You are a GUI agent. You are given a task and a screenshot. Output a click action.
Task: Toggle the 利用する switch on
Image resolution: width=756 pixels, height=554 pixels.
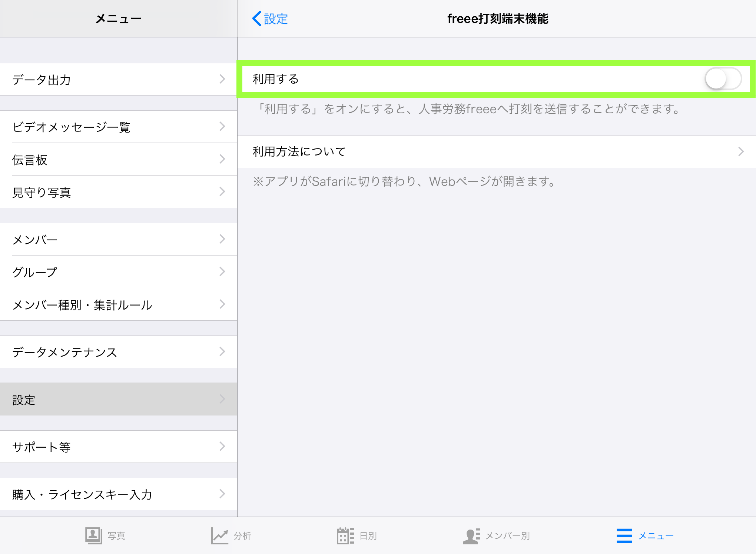(x=723, y=79)
